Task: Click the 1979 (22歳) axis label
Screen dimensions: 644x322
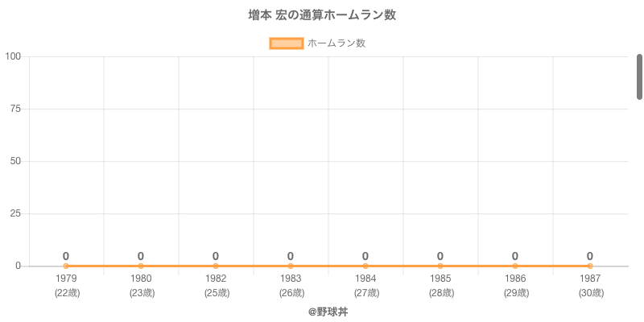Action: [x=66, y=286]
